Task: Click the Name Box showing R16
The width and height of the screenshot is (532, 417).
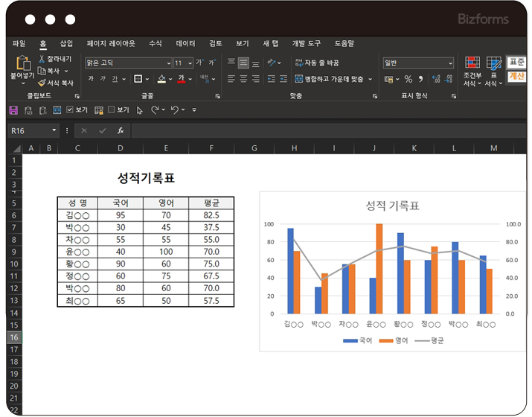Action: pos(28,130)
